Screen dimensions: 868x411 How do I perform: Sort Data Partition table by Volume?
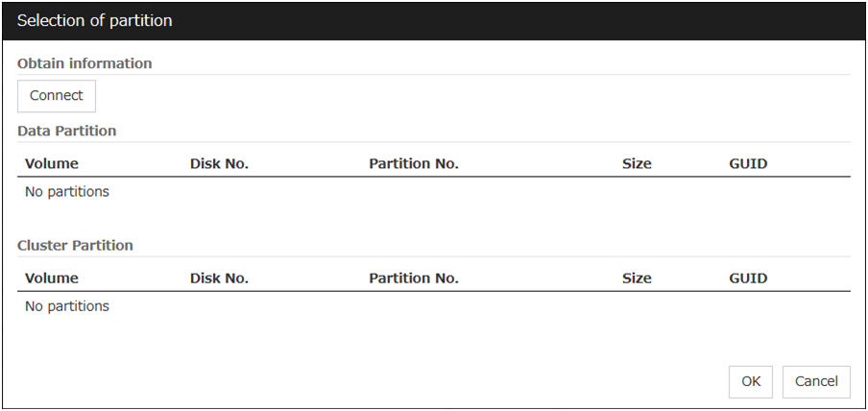(52, 163)
